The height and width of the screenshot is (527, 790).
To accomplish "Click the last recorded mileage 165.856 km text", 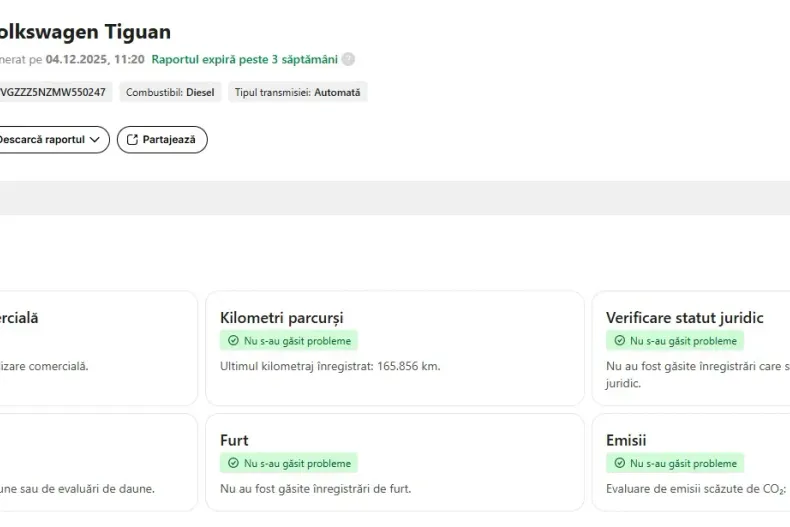I will click(330, 366).
